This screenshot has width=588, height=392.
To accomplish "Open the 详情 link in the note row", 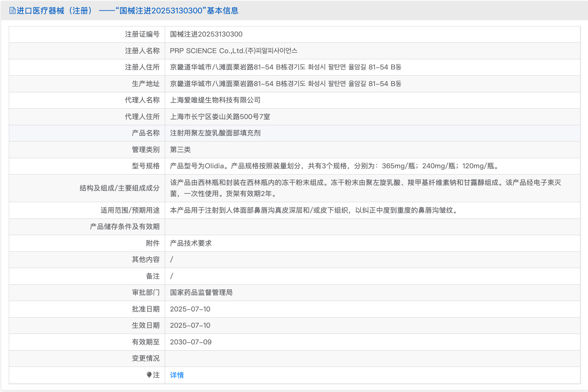I will (x=176, y=375).
